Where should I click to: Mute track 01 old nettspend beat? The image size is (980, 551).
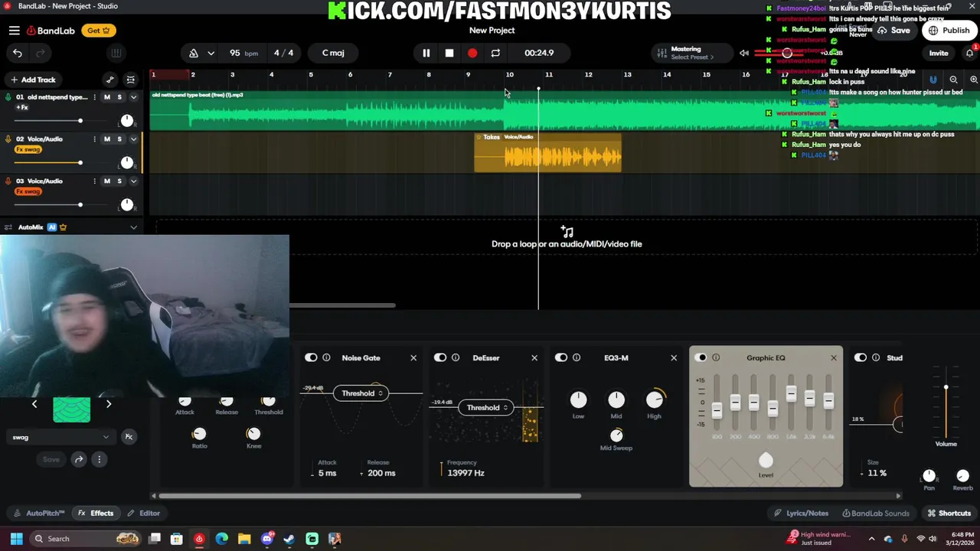tap(106, 97)
